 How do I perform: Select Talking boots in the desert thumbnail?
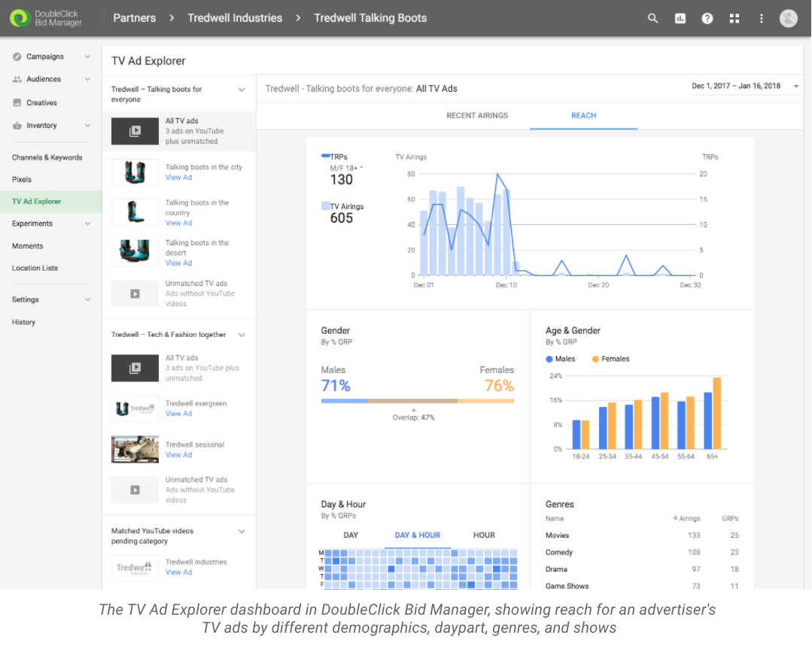pos(135,253)
